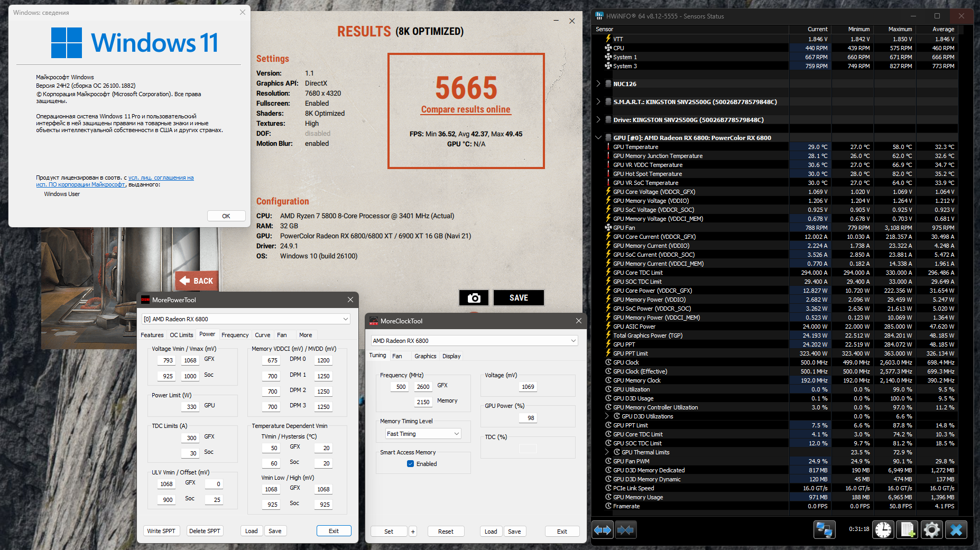Click the GPU Fan sensor icon
The height and width of the screenshot is (550, 980).
click(608, 228)
